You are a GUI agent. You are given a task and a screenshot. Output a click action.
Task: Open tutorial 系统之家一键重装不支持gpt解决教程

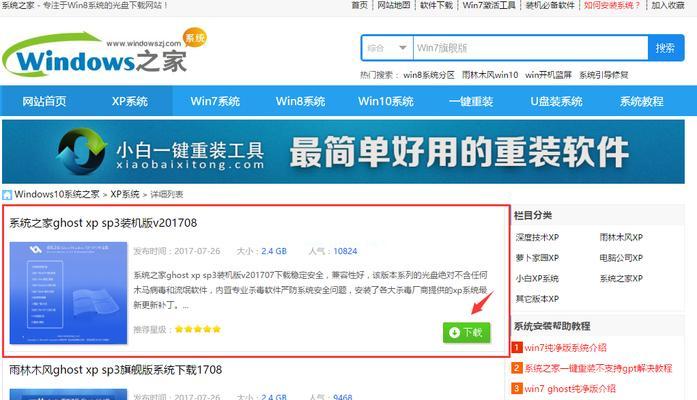598,368
